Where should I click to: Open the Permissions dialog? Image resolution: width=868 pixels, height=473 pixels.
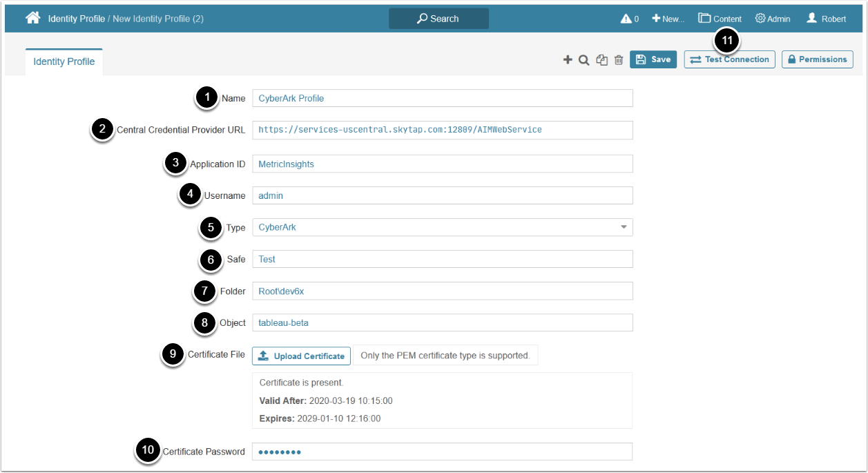818,59
